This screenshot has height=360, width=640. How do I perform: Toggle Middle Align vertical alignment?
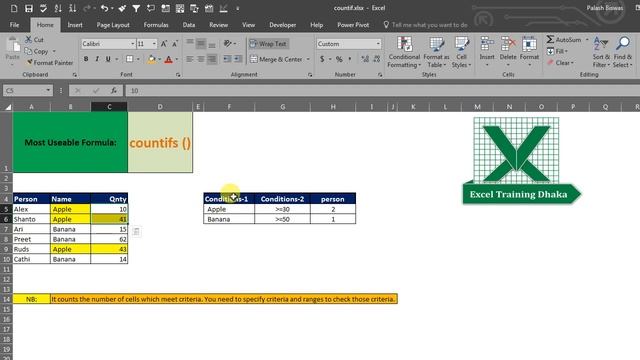tap(201, 44)
